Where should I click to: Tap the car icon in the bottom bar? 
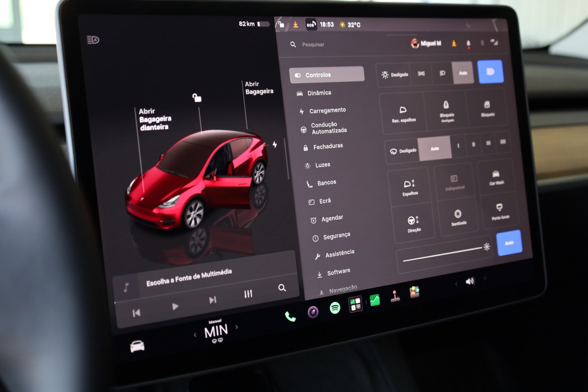click(137, 346)
